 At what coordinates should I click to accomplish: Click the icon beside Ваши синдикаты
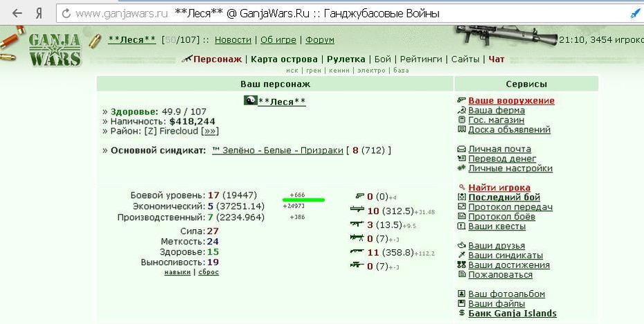(461, 255)
